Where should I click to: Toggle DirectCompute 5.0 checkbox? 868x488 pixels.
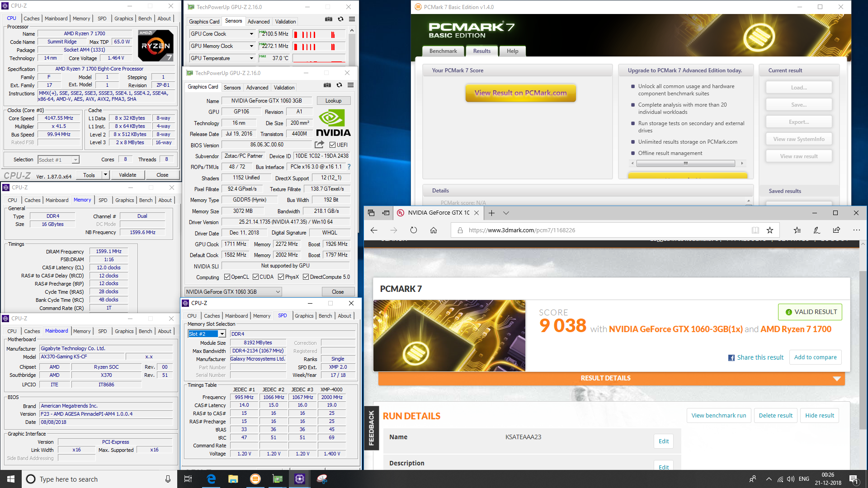(306, 277)
